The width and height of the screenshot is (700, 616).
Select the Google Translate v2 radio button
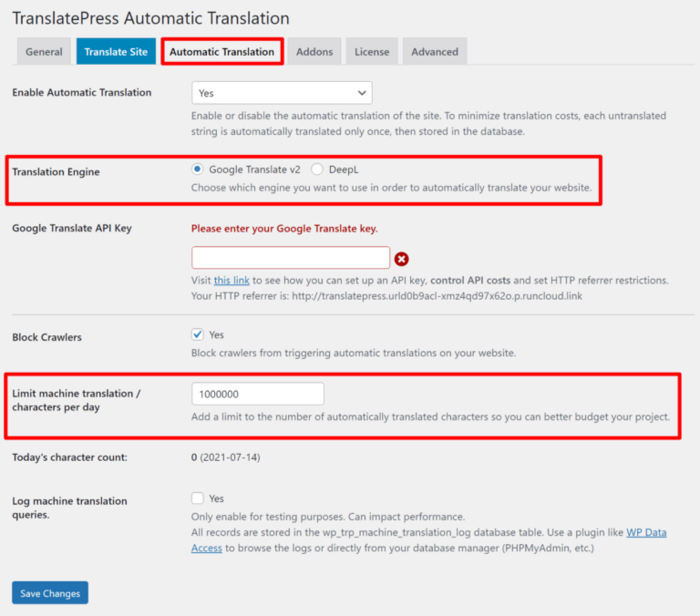tap(198, 169)
